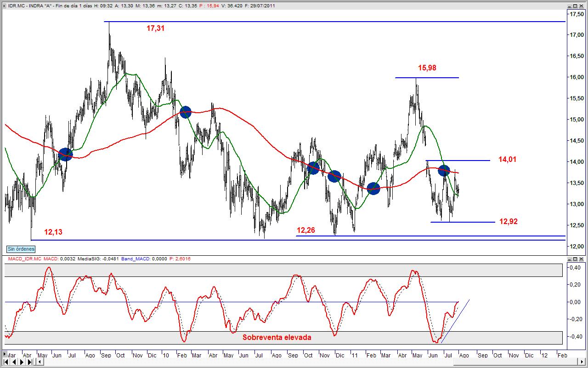This screenshot has width=588, height=368.
Task: Click the "MACD_IDR.MC" indicator name
Action: point(24,259)
